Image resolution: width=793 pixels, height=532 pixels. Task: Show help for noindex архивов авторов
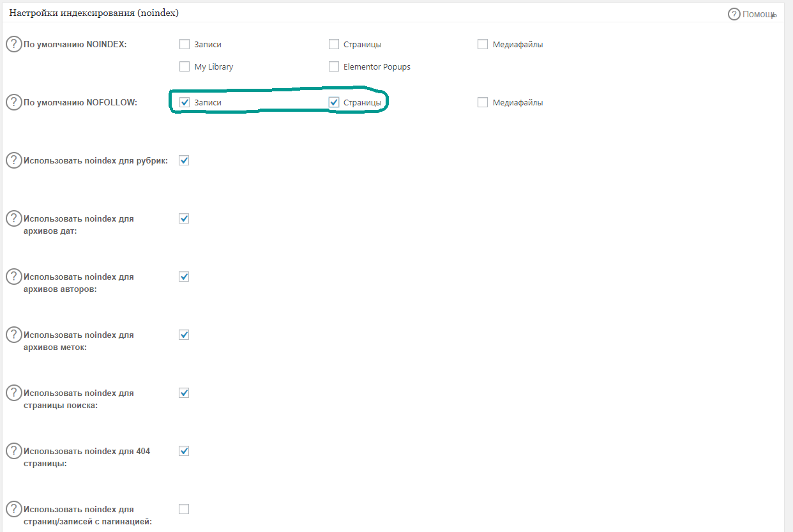[x=13, y=277]
